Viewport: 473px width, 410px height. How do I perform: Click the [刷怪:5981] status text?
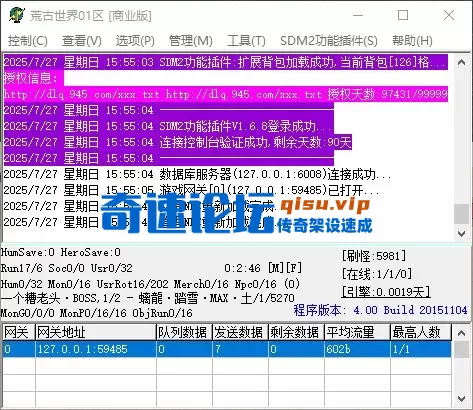pos(374,256)
